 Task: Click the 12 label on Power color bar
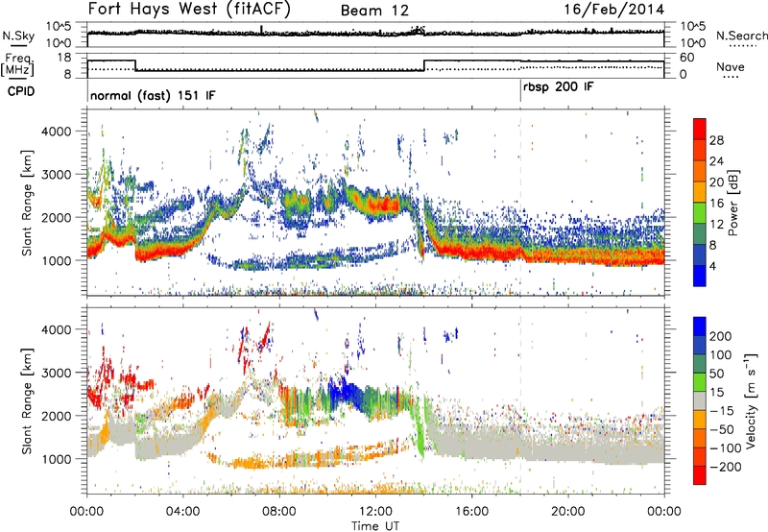(716, 224)
